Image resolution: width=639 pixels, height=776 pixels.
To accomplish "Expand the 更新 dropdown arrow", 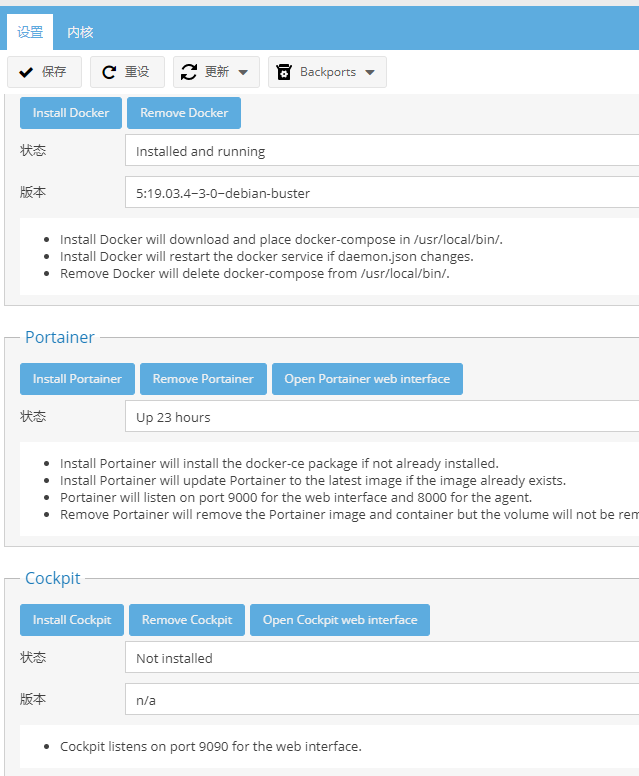I will click(x=243, y=72).
